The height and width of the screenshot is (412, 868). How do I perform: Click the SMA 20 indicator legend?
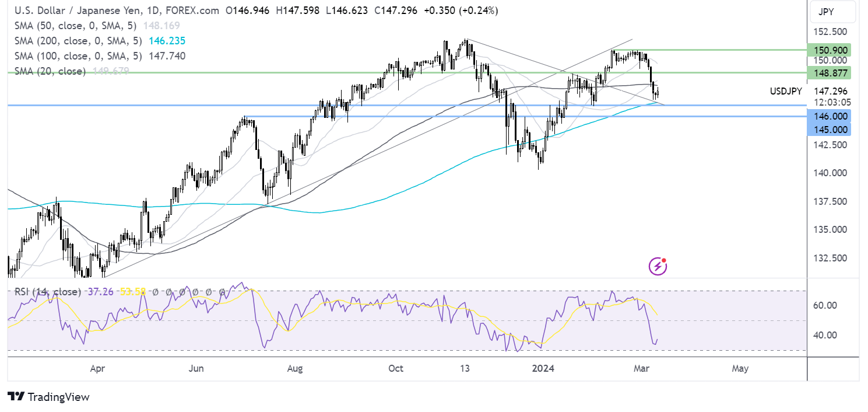(72, 71)
